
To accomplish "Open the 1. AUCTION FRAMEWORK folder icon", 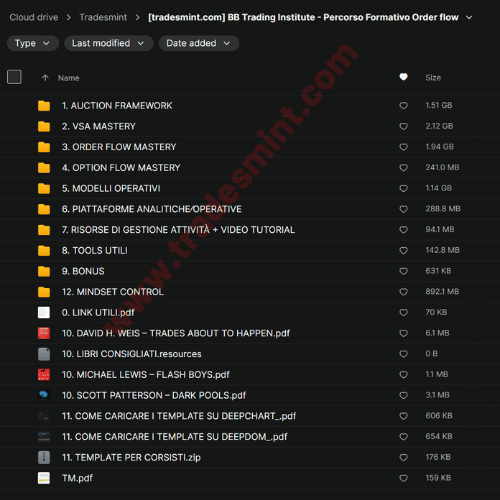I will click(x=44, y=106).
